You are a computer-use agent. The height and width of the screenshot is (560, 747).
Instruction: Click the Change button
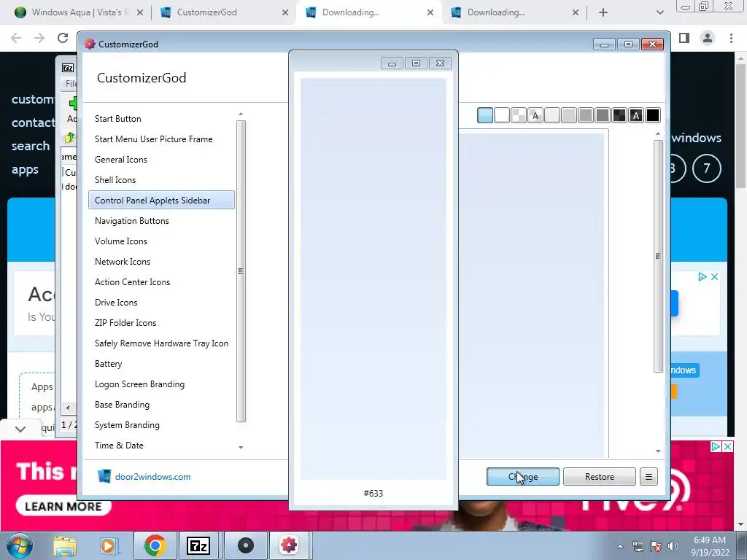[x=522, y=477]
